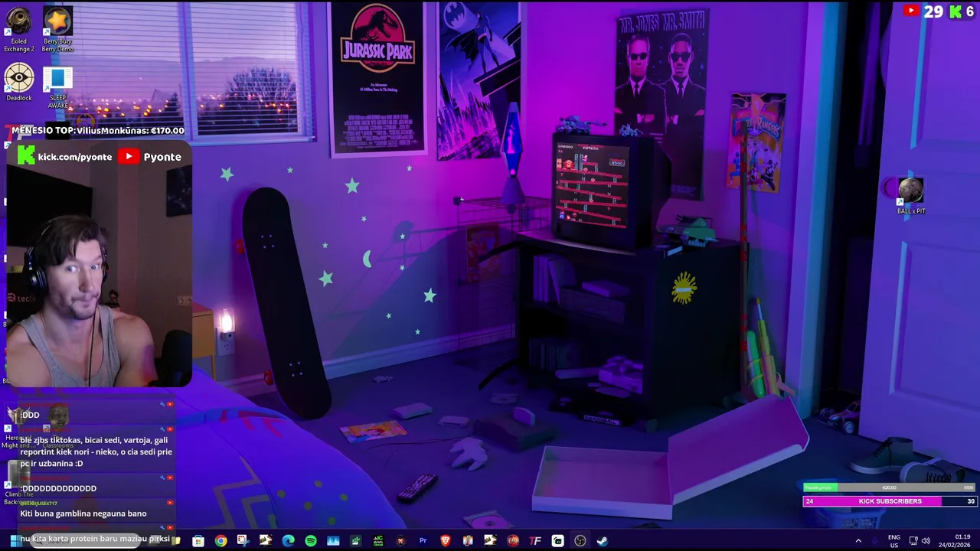Open network settings from the tray icon
This screenshot has width=980, height=551.
pyautogui.click(x=913, y=541)
